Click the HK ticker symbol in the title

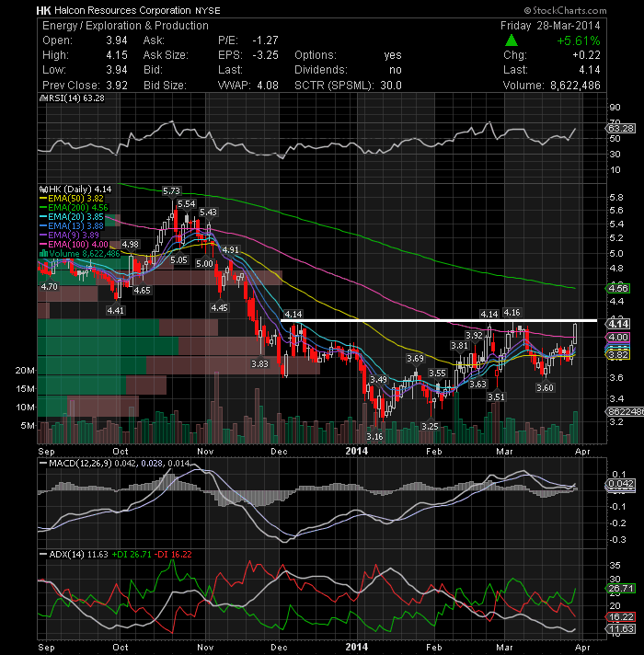point(43,10)
